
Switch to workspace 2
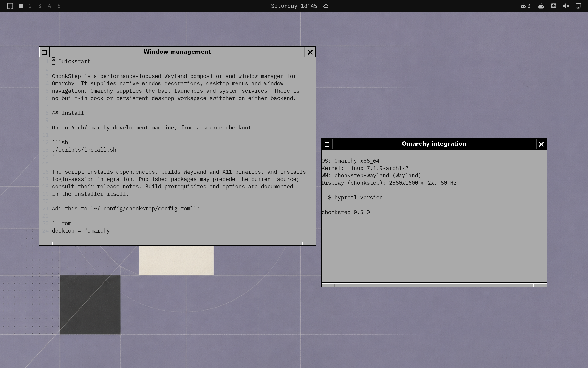coord(30,6)
